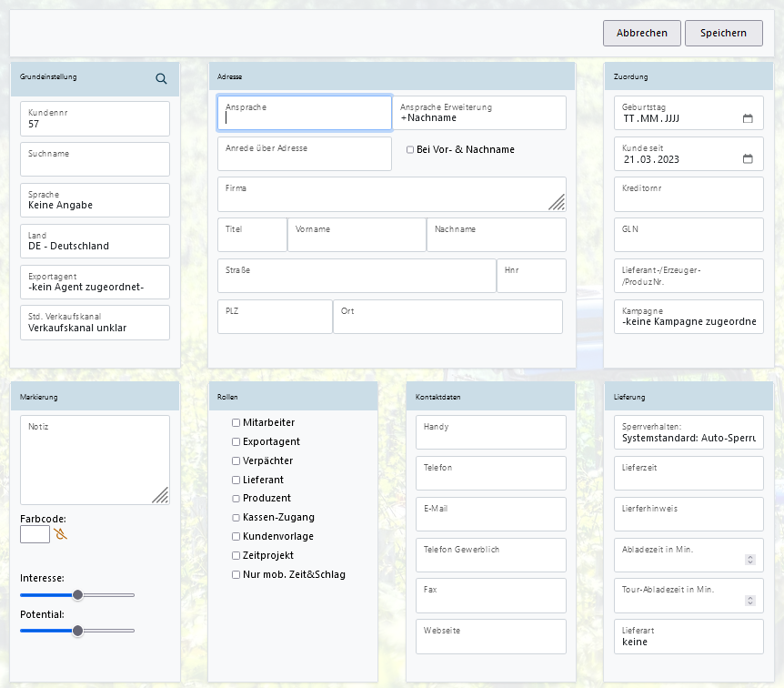
Task: Click the Abladezeit in Min. spinner arrows
Action: (749, 560)
